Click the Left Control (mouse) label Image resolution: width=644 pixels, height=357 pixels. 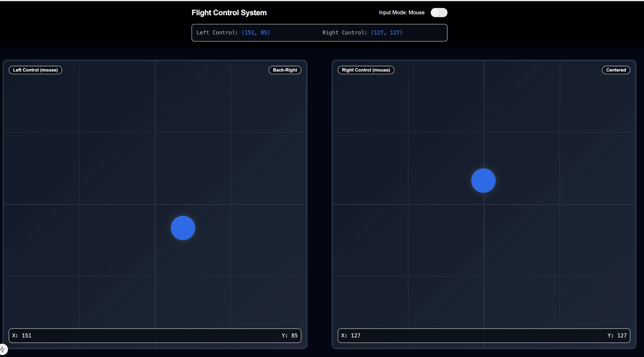point(35,70)
